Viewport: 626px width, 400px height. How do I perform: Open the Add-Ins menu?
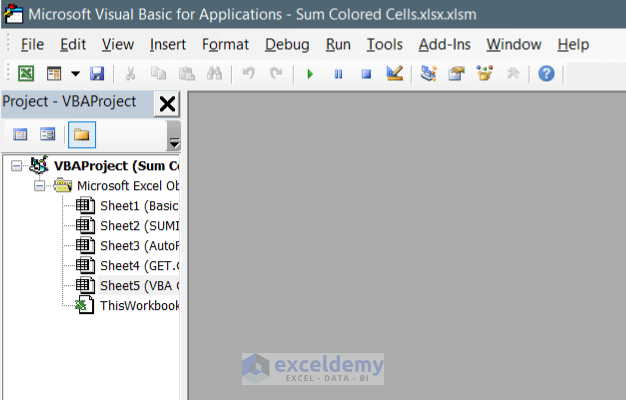tap(444, 44)
